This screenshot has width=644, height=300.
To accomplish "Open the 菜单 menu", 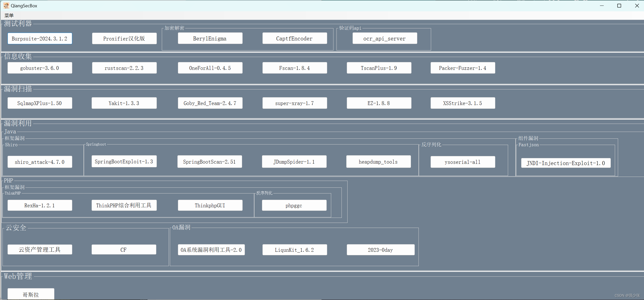I will click(9, 16).
